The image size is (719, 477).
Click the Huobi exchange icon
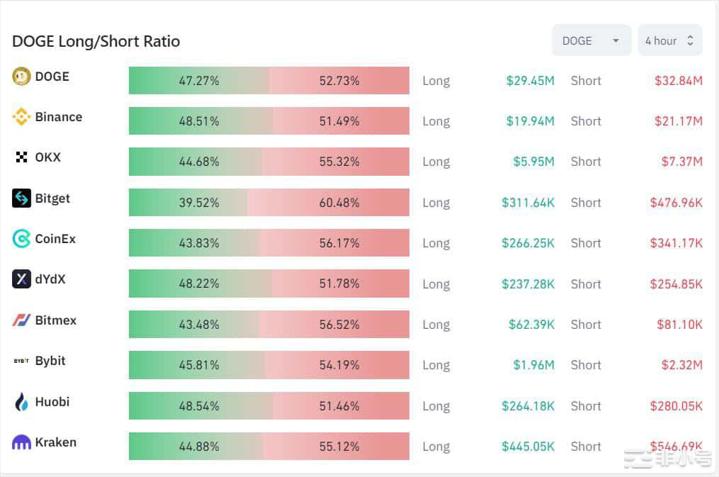click(x=21, y=402)
